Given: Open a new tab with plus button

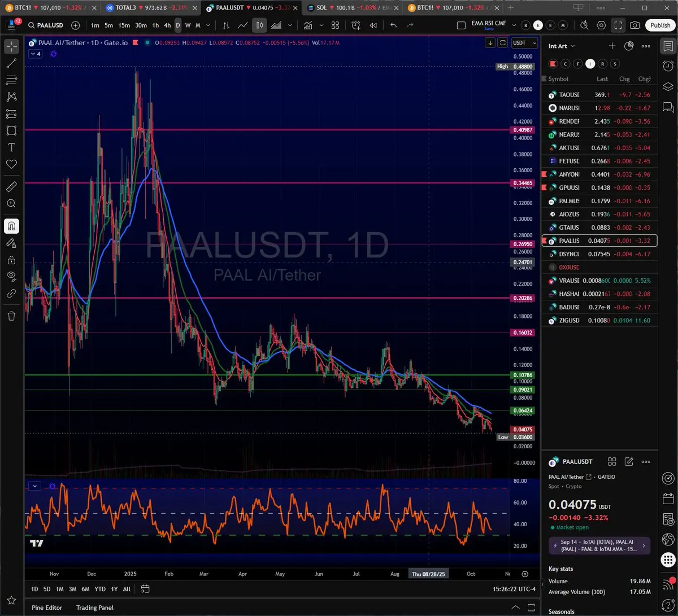Looking at the screenshot, I should (x=511, y=8).
